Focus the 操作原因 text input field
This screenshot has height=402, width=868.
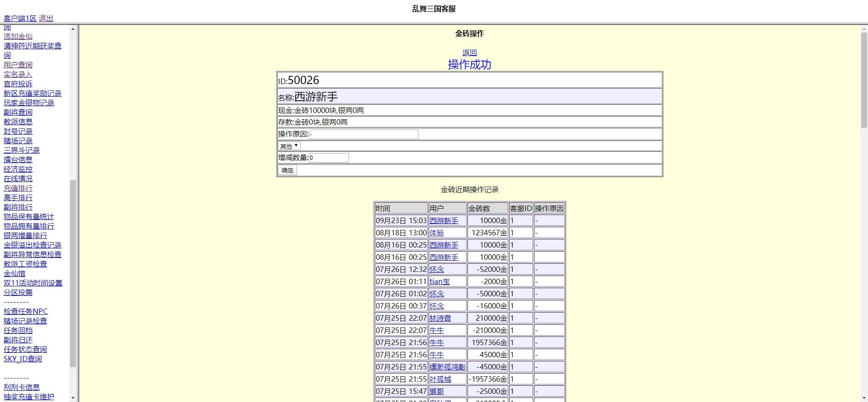tap(363, 134)
